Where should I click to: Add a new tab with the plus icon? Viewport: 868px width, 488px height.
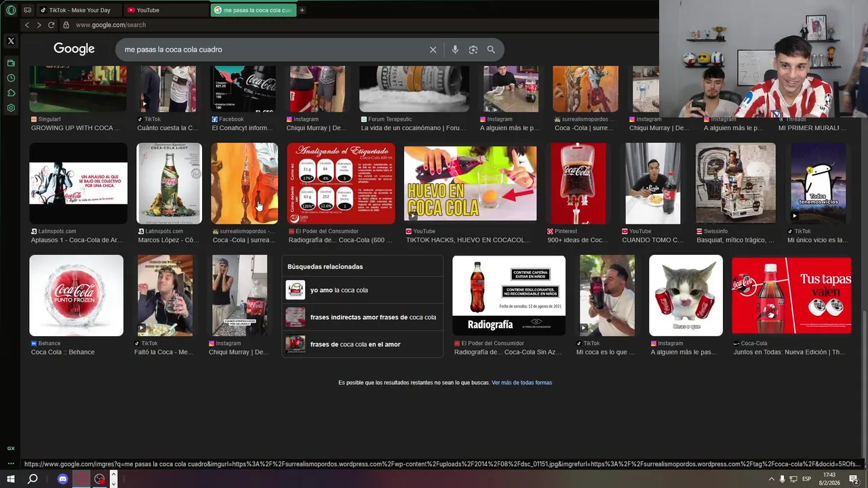302,10
